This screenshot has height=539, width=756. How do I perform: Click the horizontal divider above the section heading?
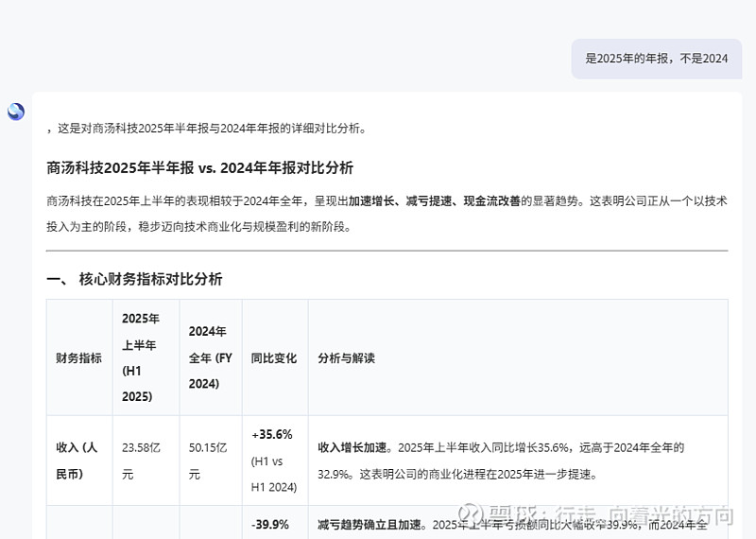coord(387,251)
